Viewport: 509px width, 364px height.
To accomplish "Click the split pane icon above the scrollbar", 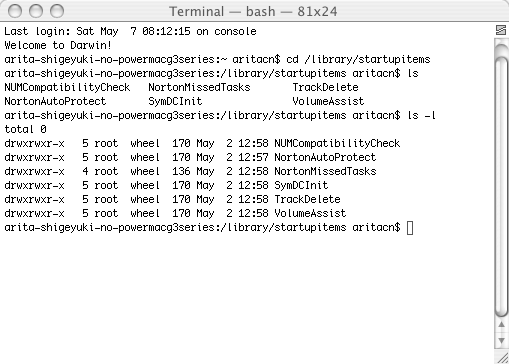I will pyautogui.click(x=501, y=30).
